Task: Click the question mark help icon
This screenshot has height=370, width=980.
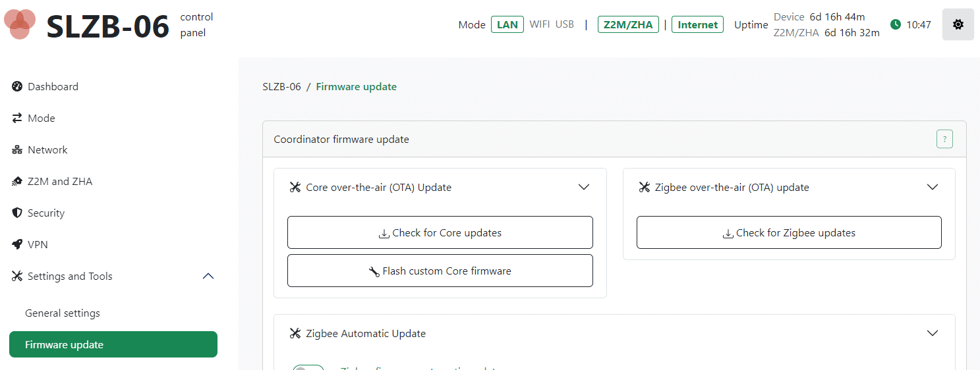Action: click(944, 139)
